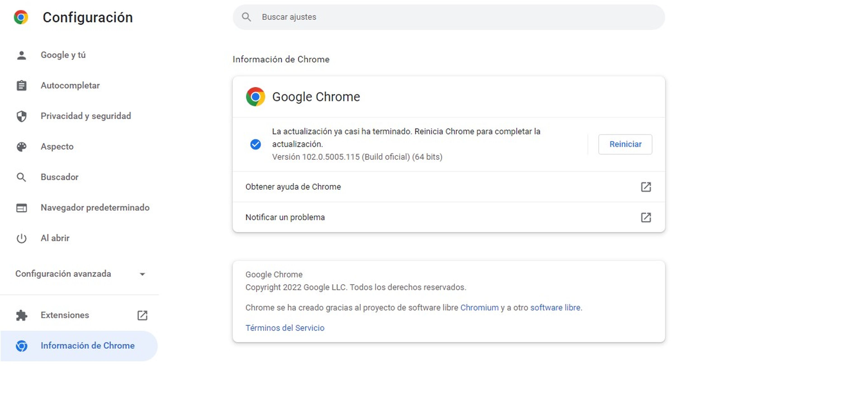Expand the Configuración avanzada label
This screenshot has height=416, width=868.
click(63, 274)
